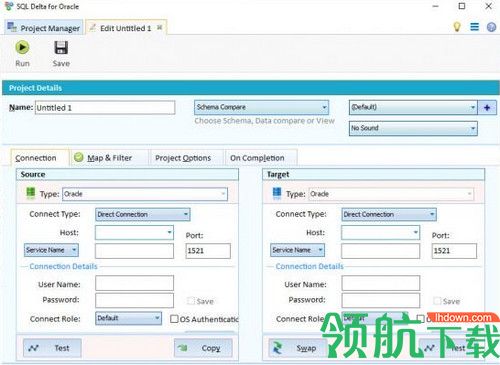
Task: Select the Edit Untitled 1 tab
Action: click(125, 28)
